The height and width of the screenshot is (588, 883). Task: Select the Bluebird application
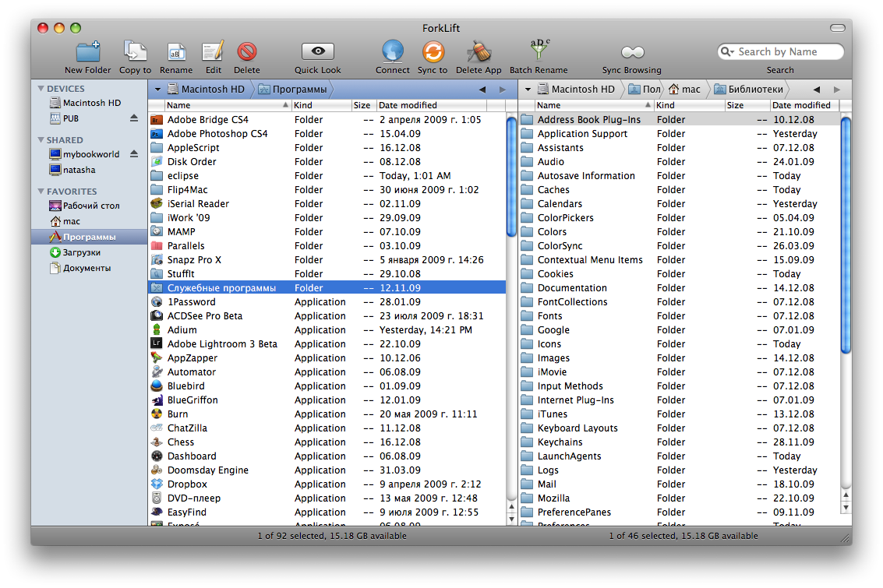click(327, 386)
